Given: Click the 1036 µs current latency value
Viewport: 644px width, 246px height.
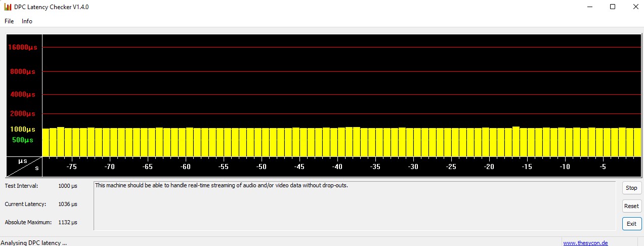Looking at the screenshot, I should 68,204.
